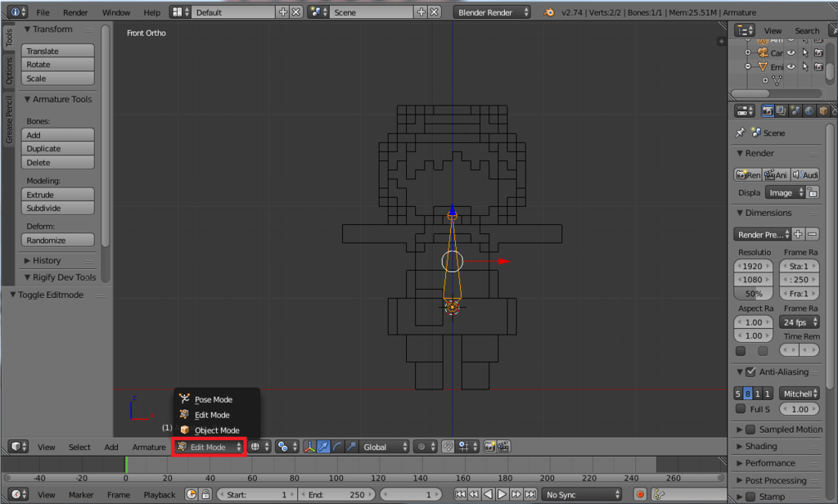Viewport: 838px width, 504px height.
Task: Open the Object properties cube tab icon
Action: pyautogui.click(x=823, y=110)
